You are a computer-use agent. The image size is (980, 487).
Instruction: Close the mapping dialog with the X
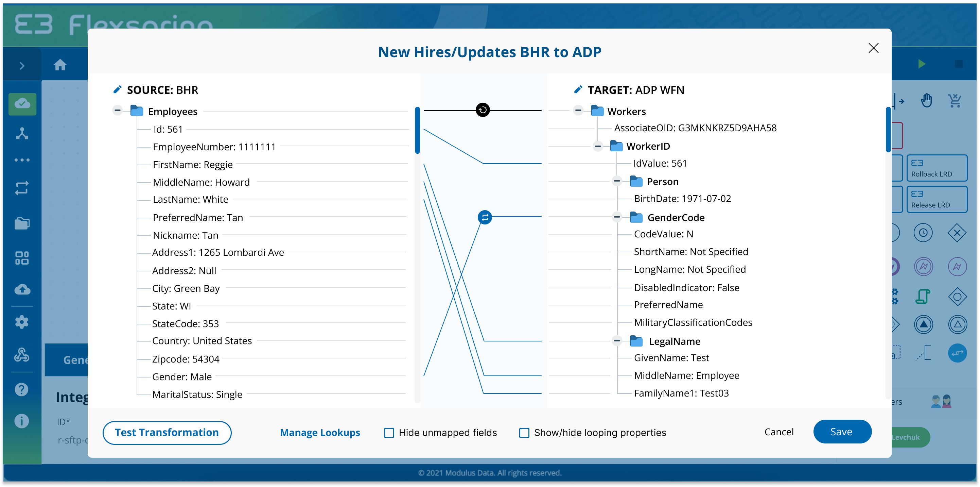click(x=874, y=48)
